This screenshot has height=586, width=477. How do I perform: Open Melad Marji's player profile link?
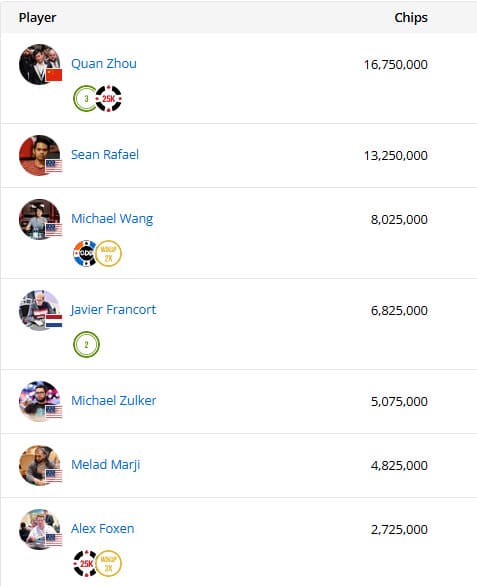(x=106, y=465)
